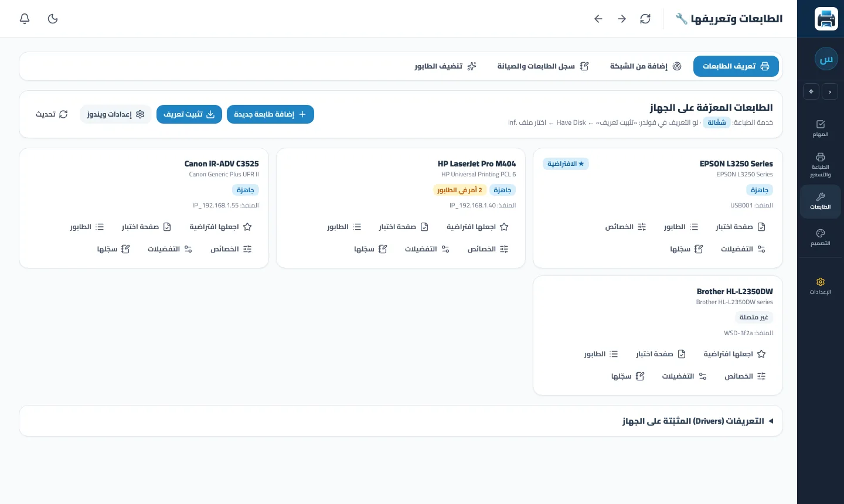Open الطباعة والتسعير in the sidebar
This screenshot has width=844, height=504.
tap(821, 165)
